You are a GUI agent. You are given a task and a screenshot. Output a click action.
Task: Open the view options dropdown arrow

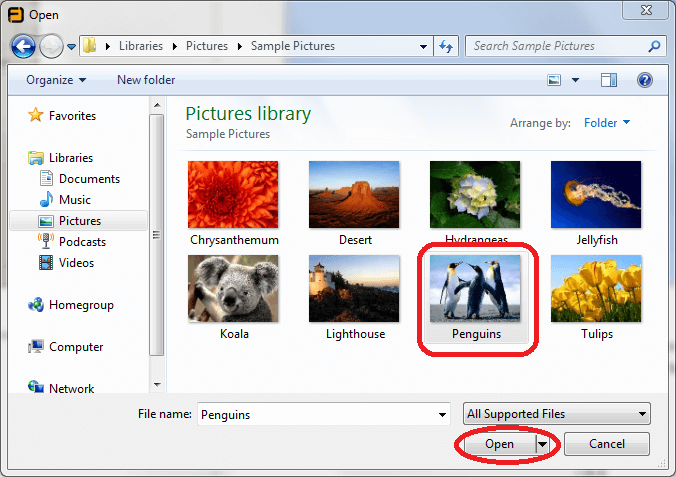tap(575, 80)
